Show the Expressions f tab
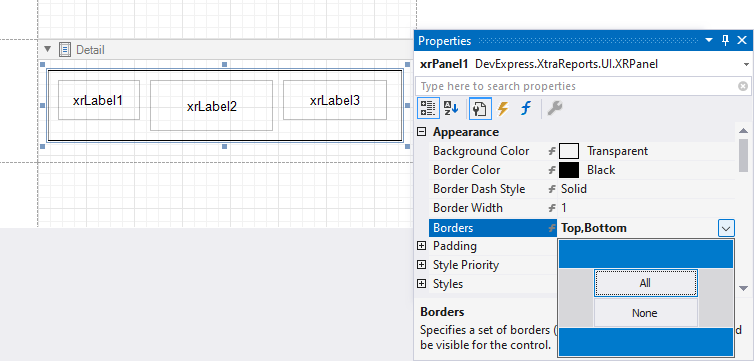 click(x=526, y=109)
